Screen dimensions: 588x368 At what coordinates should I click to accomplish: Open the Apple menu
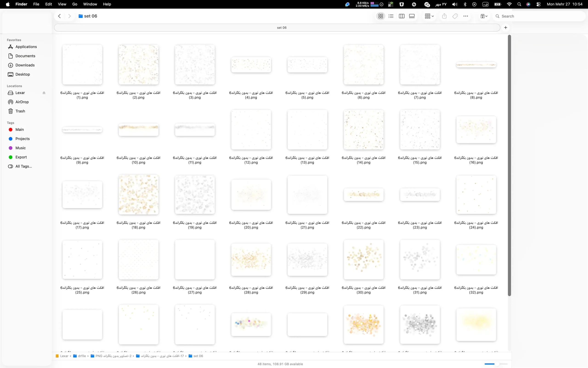(8, 4)
